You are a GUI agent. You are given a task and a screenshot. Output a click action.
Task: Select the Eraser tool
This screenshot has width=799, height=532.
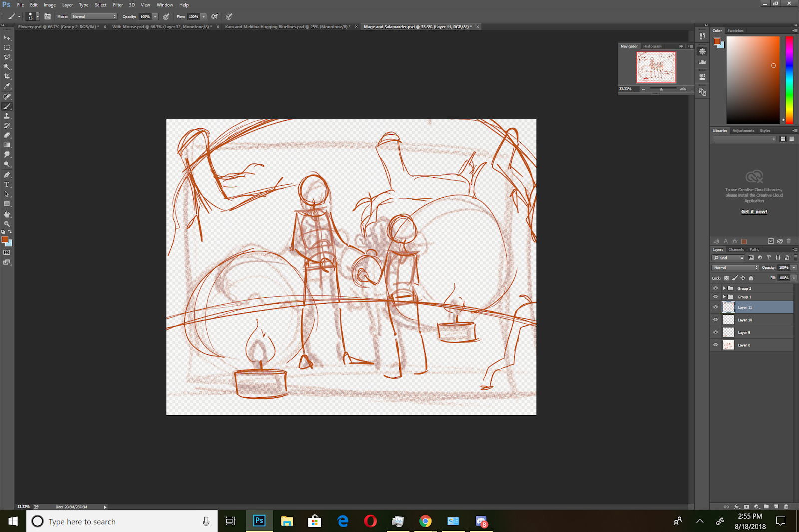click(x=7, y=135)
